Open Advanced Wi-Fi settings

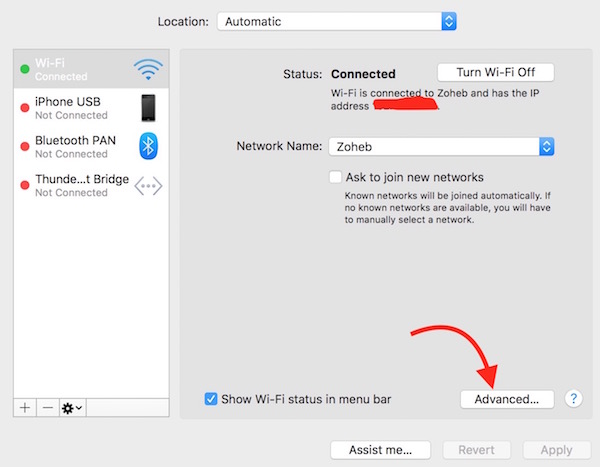(507, 399)
